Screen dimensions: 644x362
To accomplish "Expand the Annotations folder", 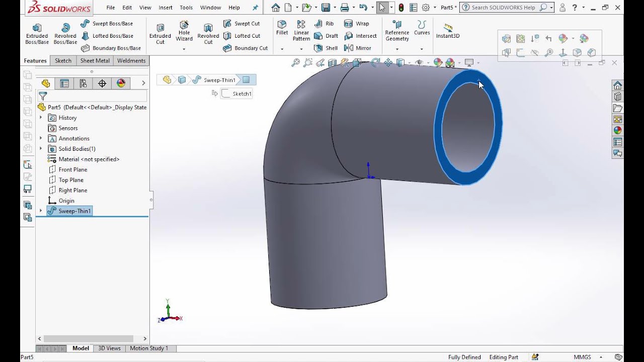I will click(41, 138).
